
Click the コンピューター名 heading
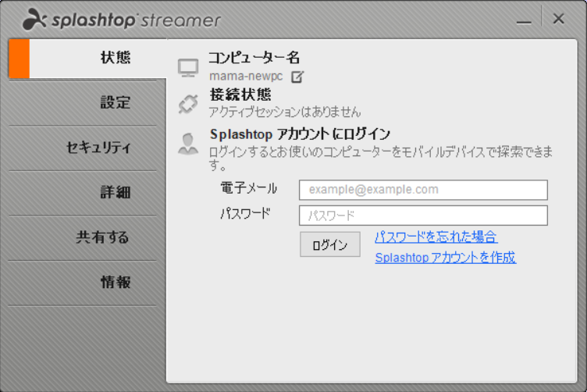254,58
